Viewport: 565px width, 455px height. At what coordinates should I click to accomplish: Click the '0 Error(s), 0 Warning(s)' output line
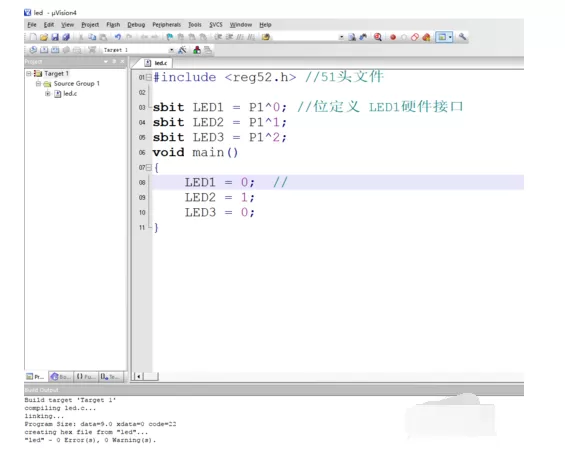[90, 440]
